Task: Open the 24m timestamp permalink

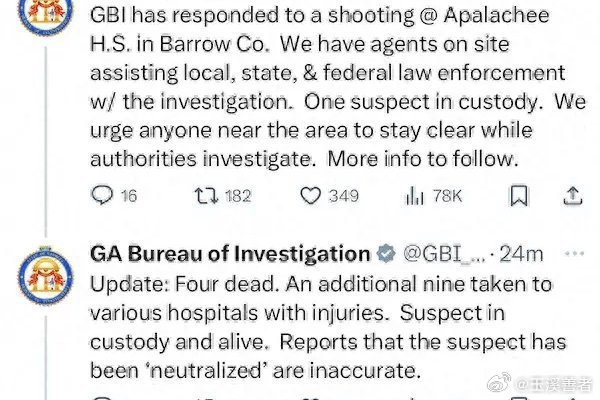Action: 522,254
